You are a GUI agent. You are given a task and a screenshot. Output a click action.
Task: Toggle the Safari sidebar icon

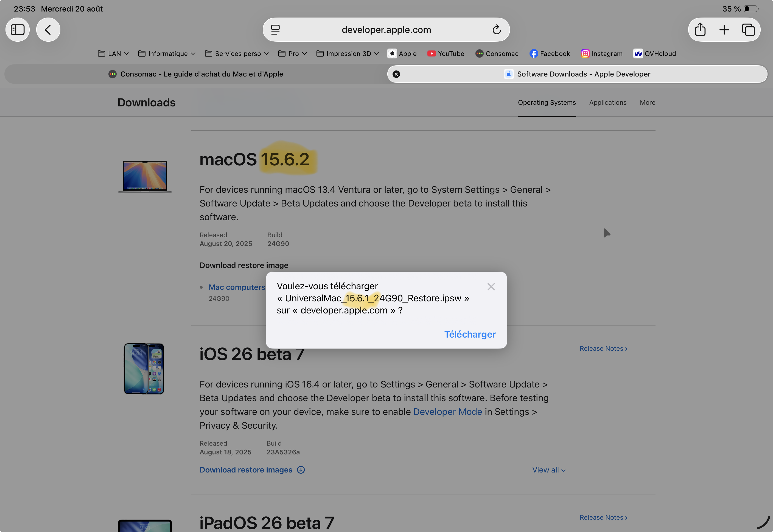[17, 30]
